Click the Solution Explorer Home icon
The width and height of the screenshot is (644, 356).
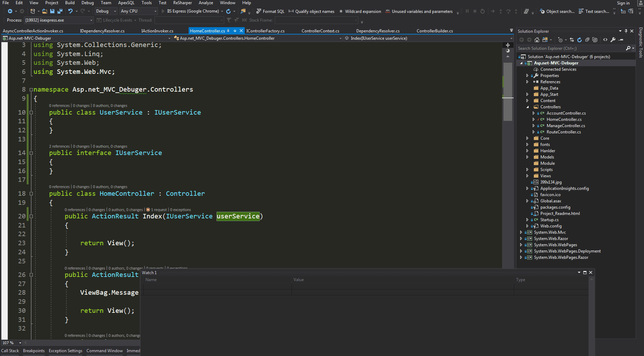point(537,40)
